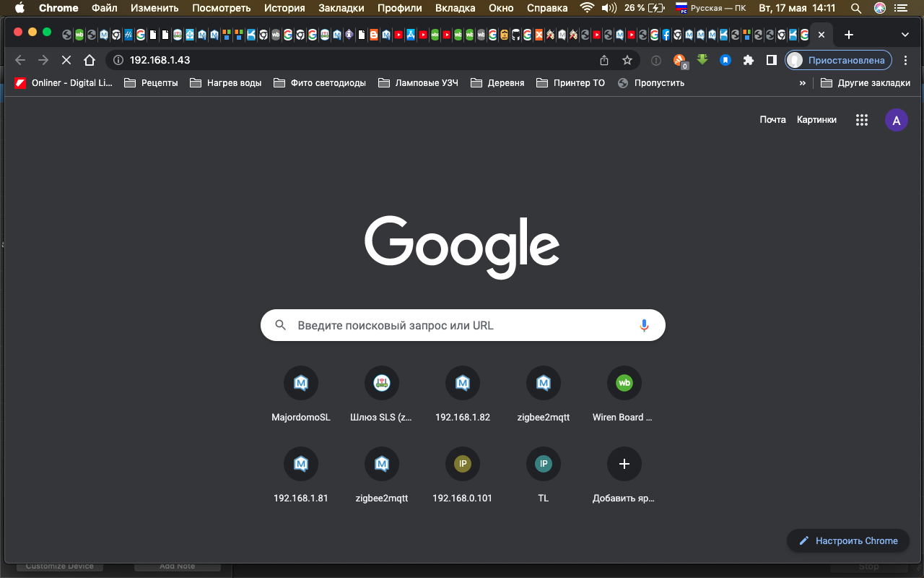The width and height of the screenshot is (924, 578).
Task: Go back to previous page
Action: coord(20,60)
